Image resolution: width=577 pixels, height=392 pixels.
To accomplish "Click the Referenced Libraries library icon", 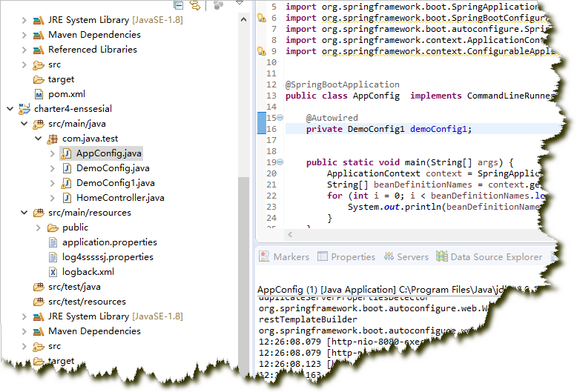I will click(39, 50).
